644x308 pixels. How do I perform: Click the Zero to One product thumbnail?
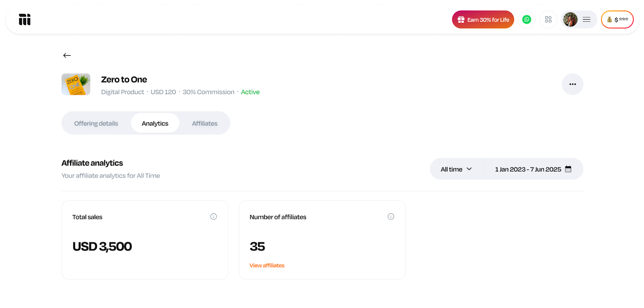[x=76, y=84]
